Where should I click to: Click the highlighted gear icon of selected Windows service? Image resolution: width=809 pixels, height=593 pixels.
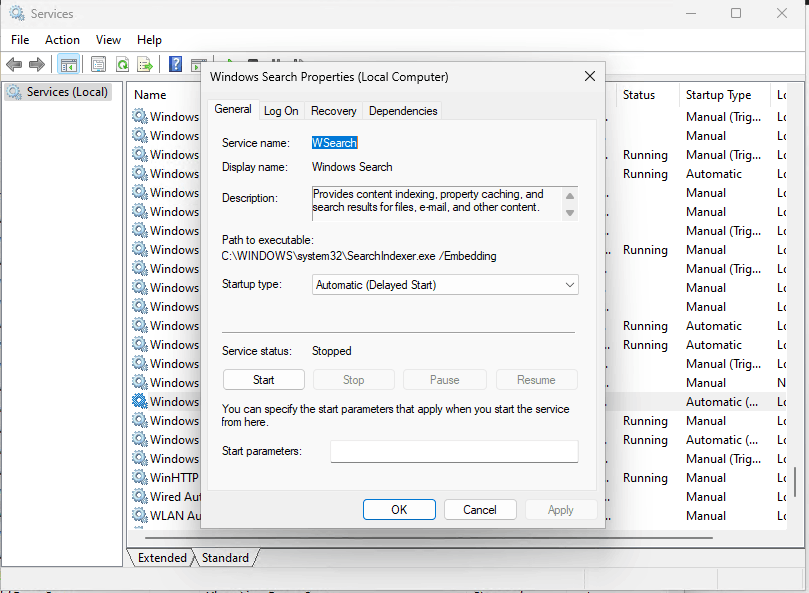(140, 401)
